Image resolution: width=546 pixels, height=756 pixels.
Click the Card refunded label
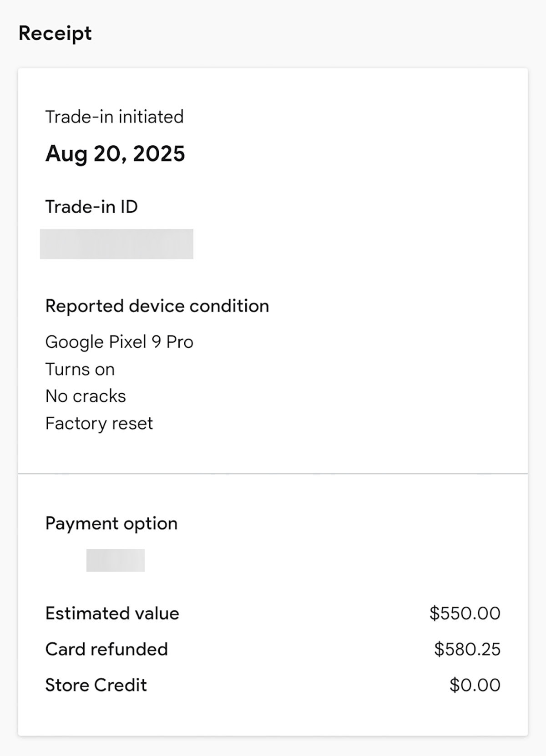point(106,649)
